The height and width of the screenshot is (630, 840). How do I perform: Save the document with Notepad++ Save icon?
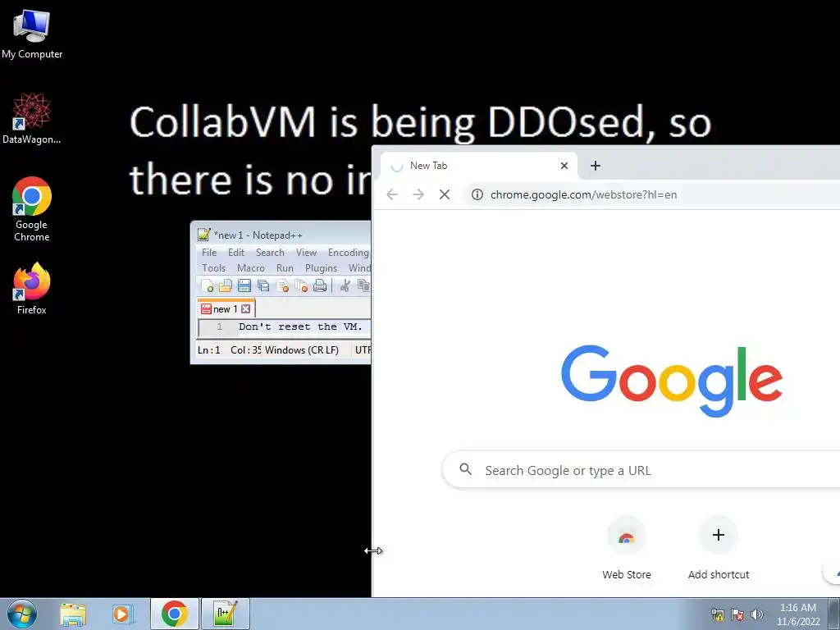pyautogui.click(x=244, y=286)
